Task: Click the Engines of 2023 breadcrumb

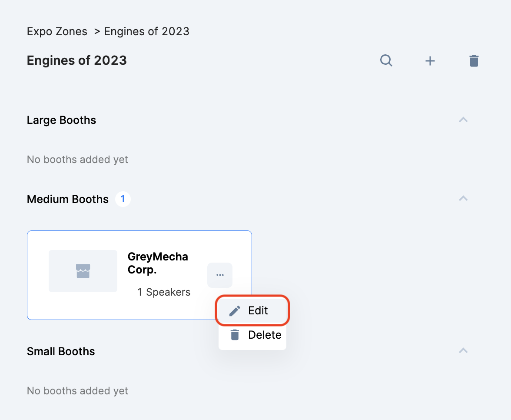Action: point(147,31)
